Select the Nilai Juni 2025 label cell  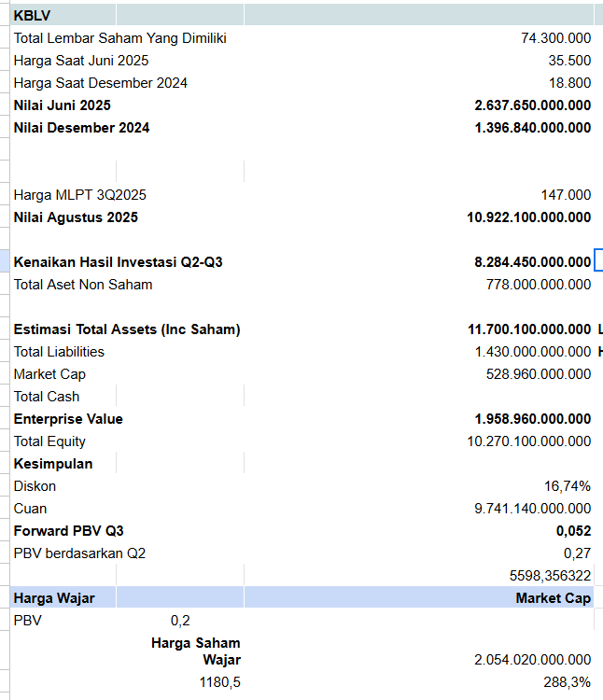point(63,105)
